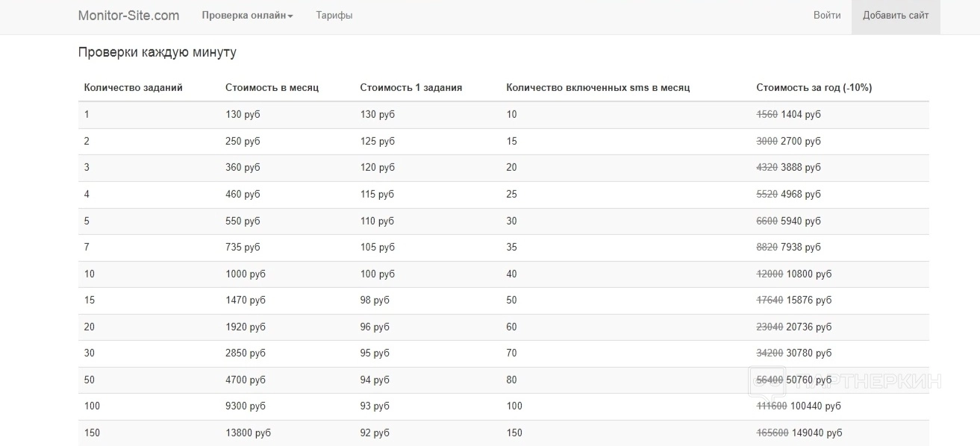980x446 pixels.
Task: Click the Партнеркин watermark icon
Action: coord(766,380)
